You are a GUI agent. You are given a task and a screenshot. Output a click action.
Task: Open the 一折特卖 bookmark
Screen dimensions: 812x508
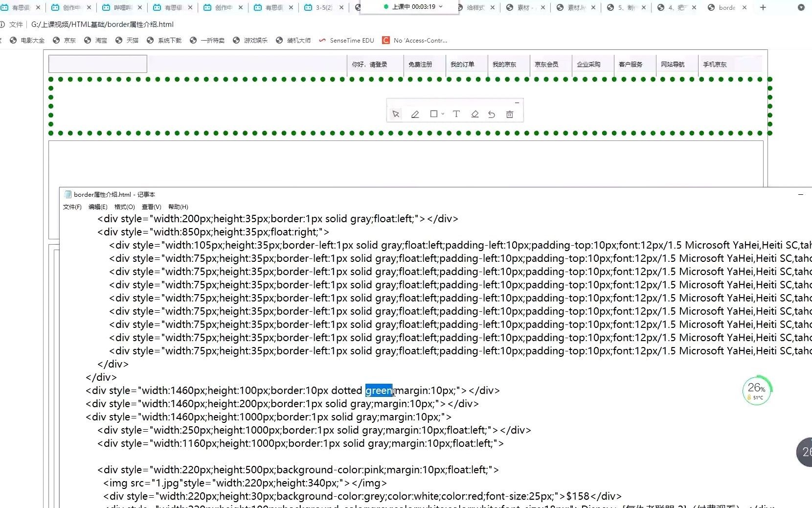[207, 41]
